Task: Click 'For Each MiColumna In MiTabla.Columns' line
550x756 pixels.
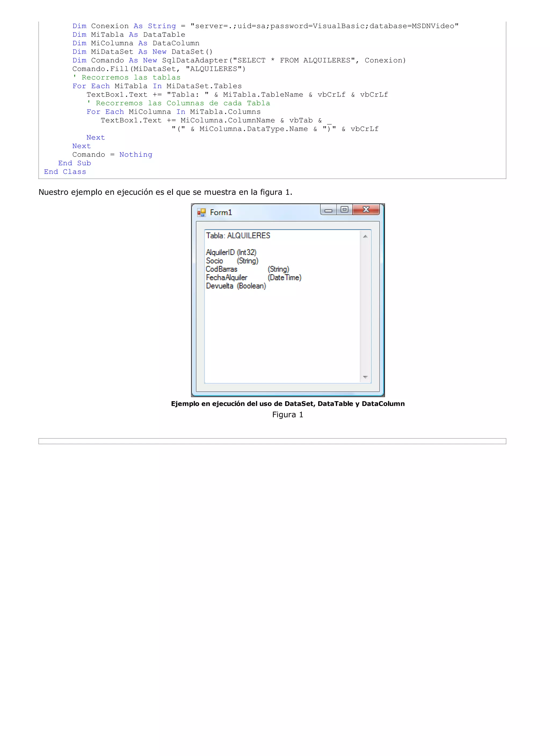Action: [x=174, y=112]
